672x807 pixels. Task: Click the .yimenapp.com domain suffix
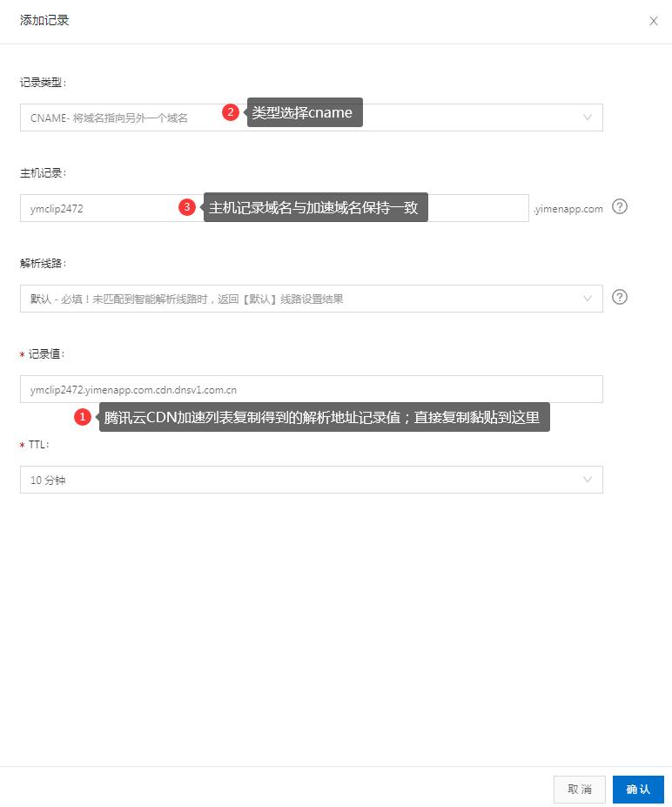(x=568, y=209)
